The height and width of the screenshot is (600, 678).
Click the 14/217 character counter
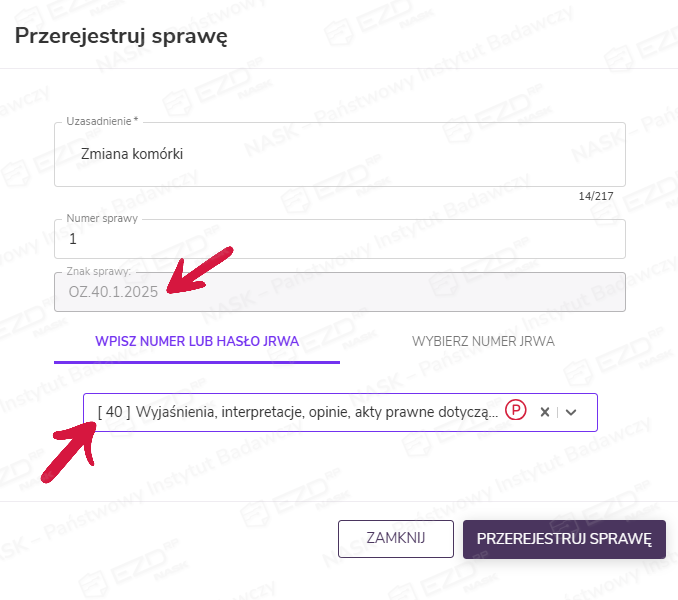pyautogui.click(x=596, y=196)
